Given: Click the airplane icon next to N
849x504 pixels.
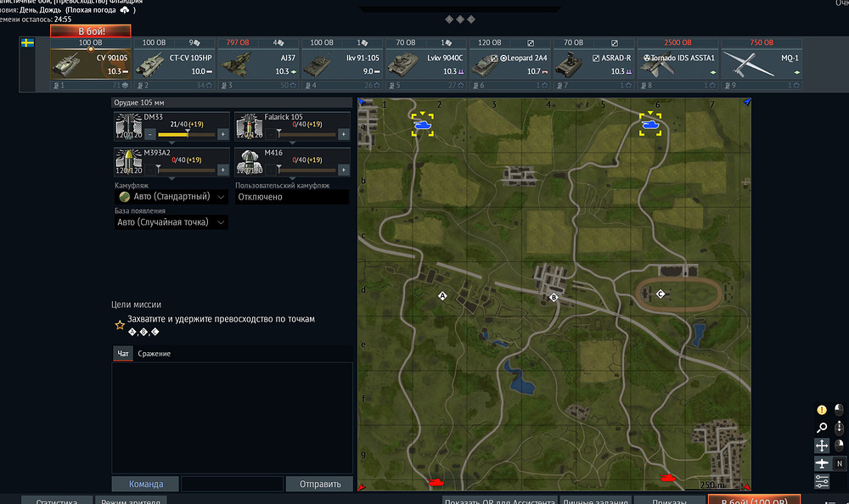Looking at the screenshot, I should click(821, 463).
